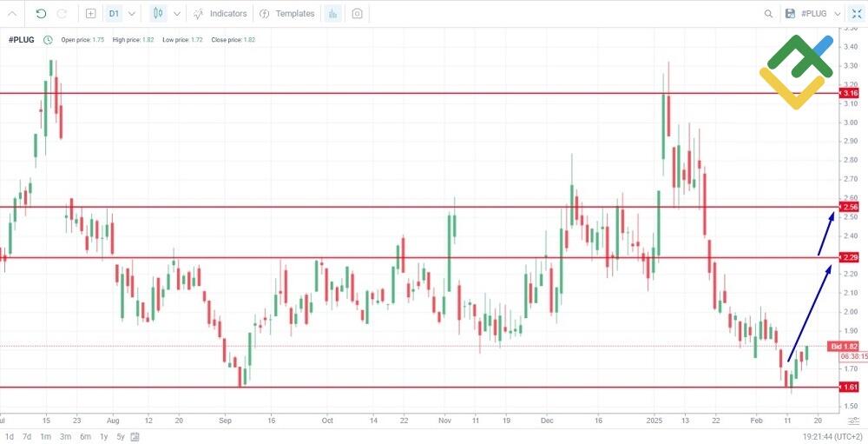Click the Close price 1.82 readout
Image resolution: width=868 pixels, height=444 pixels.
[233, 40]
